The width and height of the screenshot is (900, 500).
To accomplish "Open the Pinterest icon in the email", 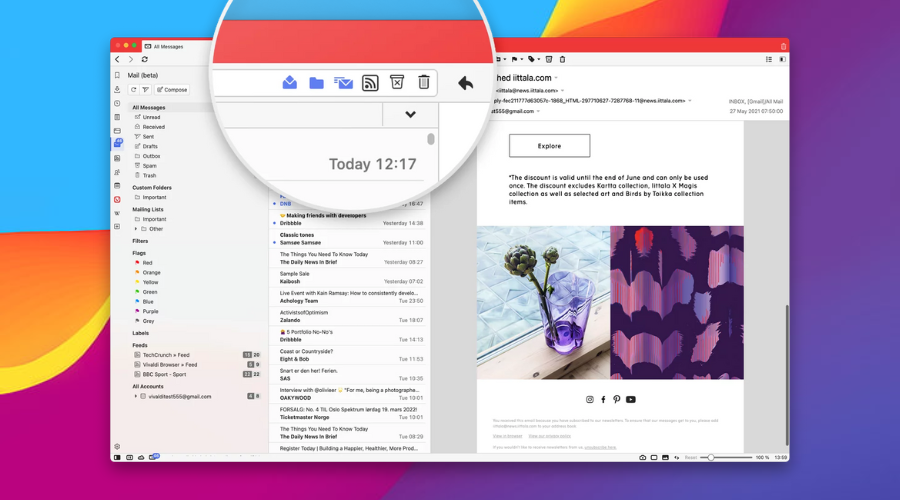I will tap(616, 400).
